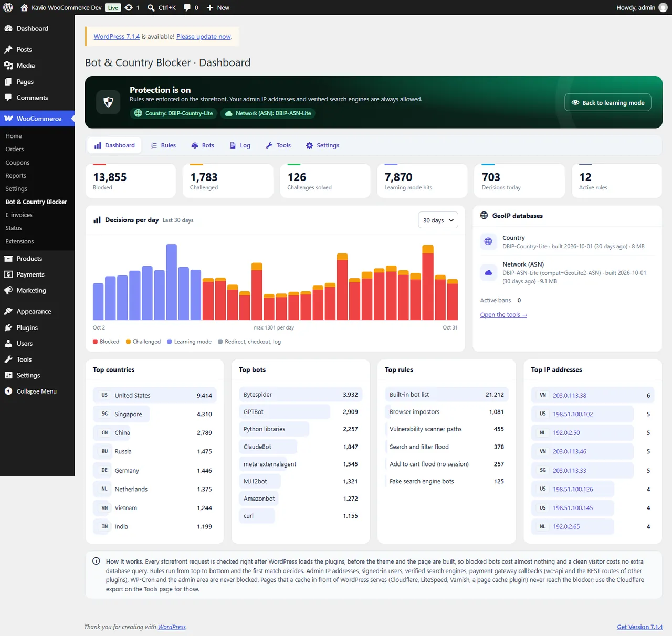
Task: Open Orders under WooCommerce menu
Action: pyautogui.click(x=15, y=149)
